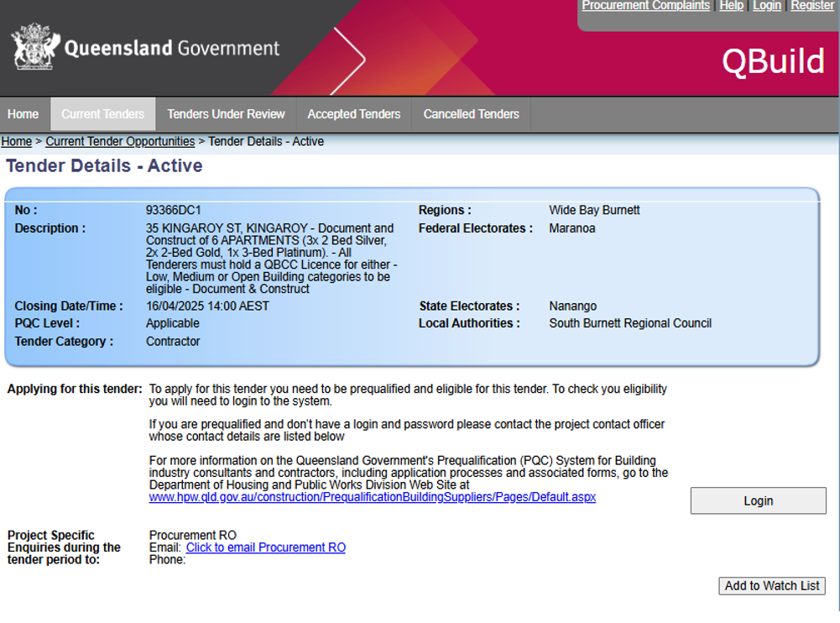This screenshot has width=840, height=623.
Task: Click to email Procurement RO
Action: click(265, 547)
